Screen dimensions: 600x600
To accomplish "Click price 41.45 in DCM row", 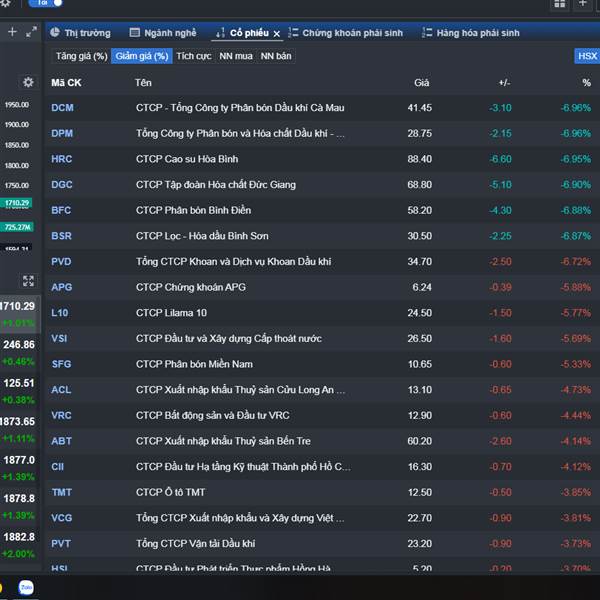I will [x=419, y=108].
